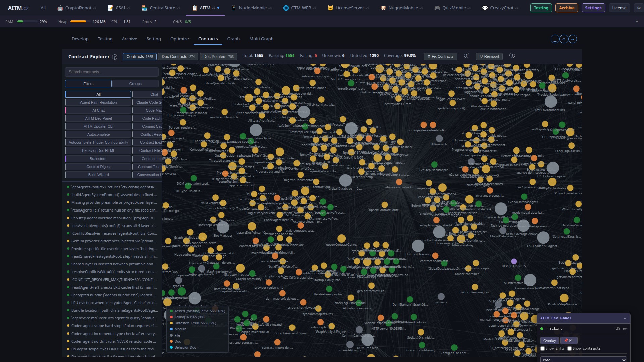Click the CreazyChat speech bubble icon

point(485,8)
